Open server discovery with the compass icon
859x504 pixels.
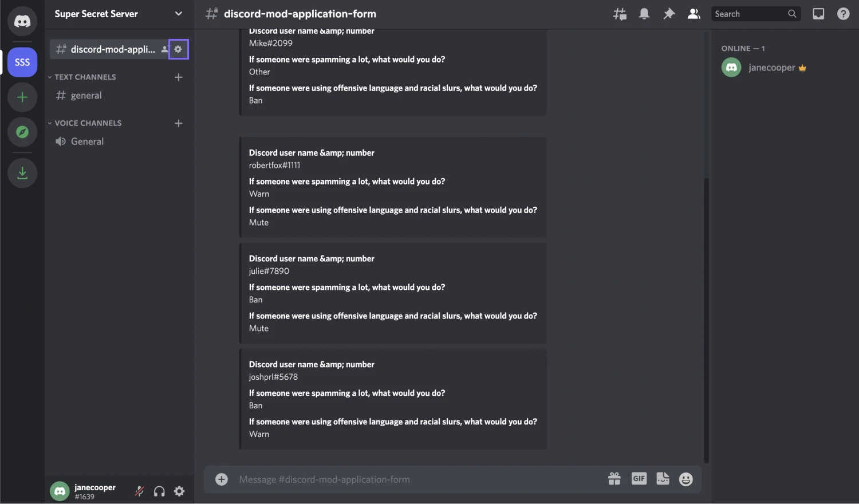pos(22,132)
